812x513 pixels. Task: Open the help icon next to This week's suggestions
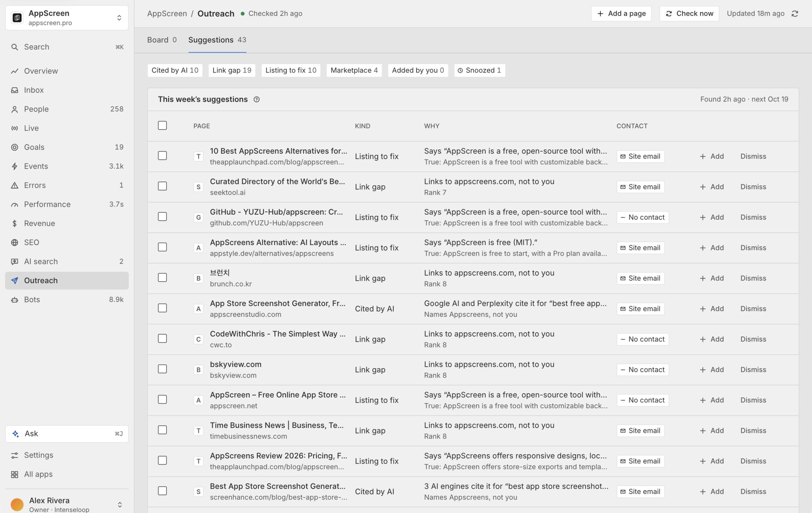tap(256, 99)
